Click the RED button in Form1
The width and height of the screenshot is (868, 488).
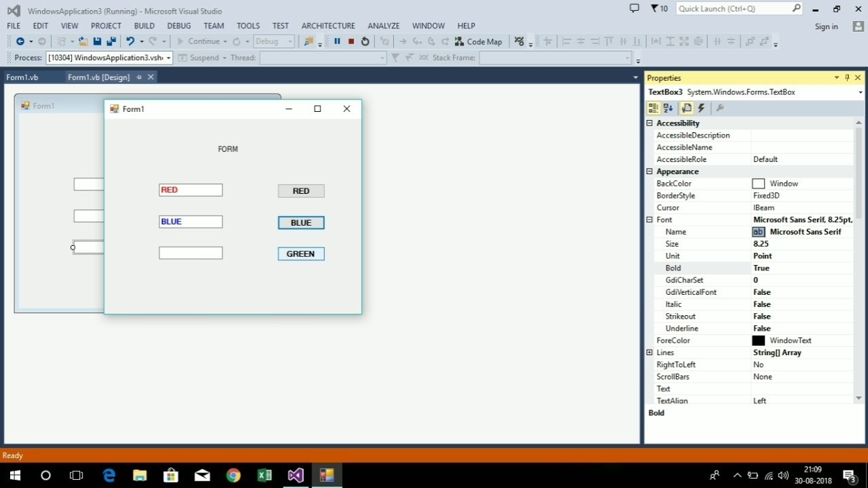coord(301,191)
